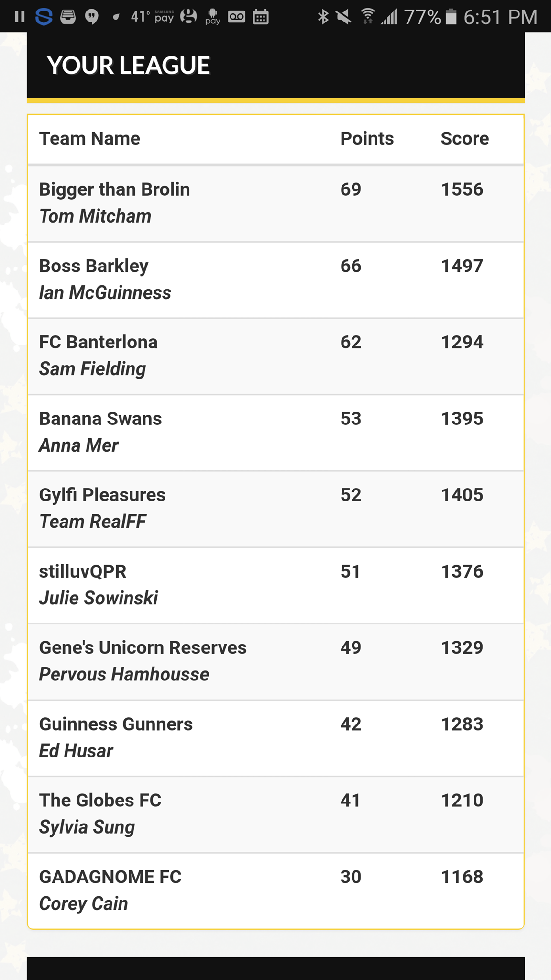Open the Boss Barkley team row
Screen dimensions: 551x980
276,280
